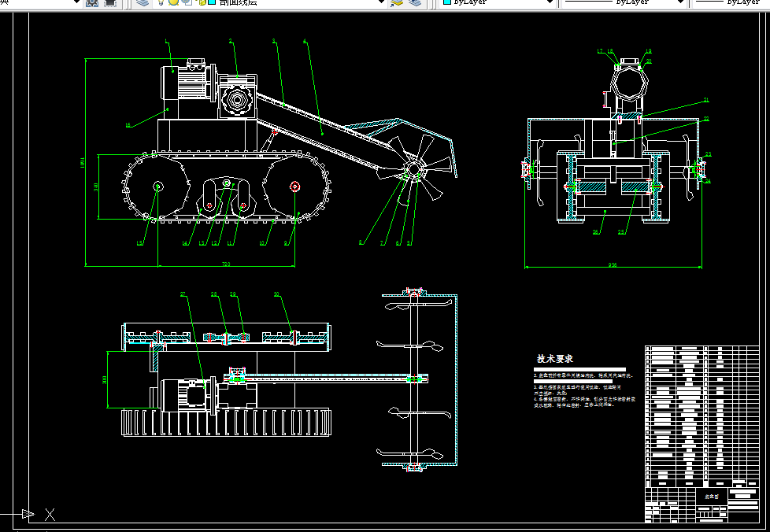
Task: Click the Layer Previous icon
Action: tap(414, 2)
